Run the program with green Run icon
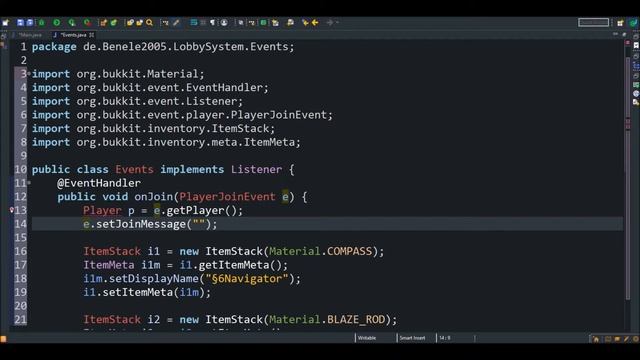The width and height of the screenshot is (640, 360). pos(57,23)
